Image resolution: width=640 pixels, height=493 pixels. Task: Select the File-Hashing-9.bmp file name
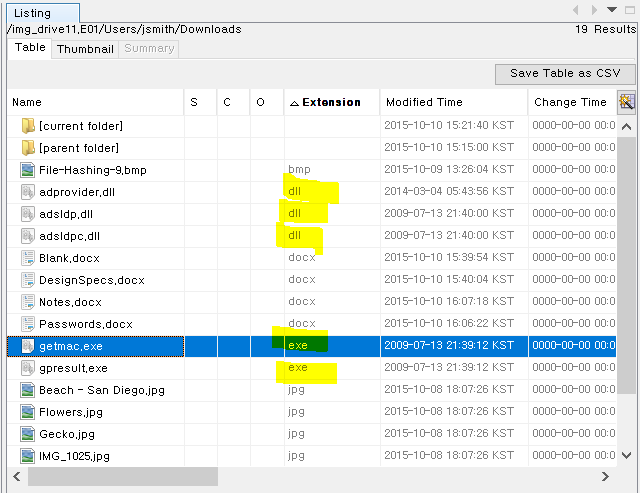tap(93, 170)
